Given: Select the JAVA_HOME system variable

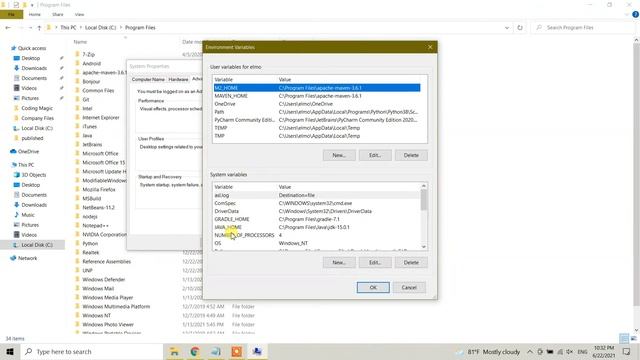Looking at the screenshot, I should [x=317, y=227].
